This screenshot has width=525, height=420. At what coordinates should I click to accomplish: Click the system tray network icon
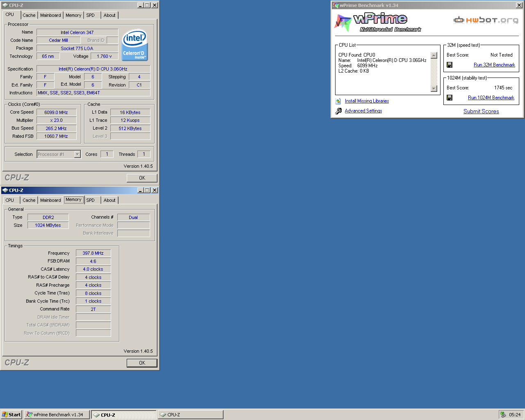(x=503, y=415)
